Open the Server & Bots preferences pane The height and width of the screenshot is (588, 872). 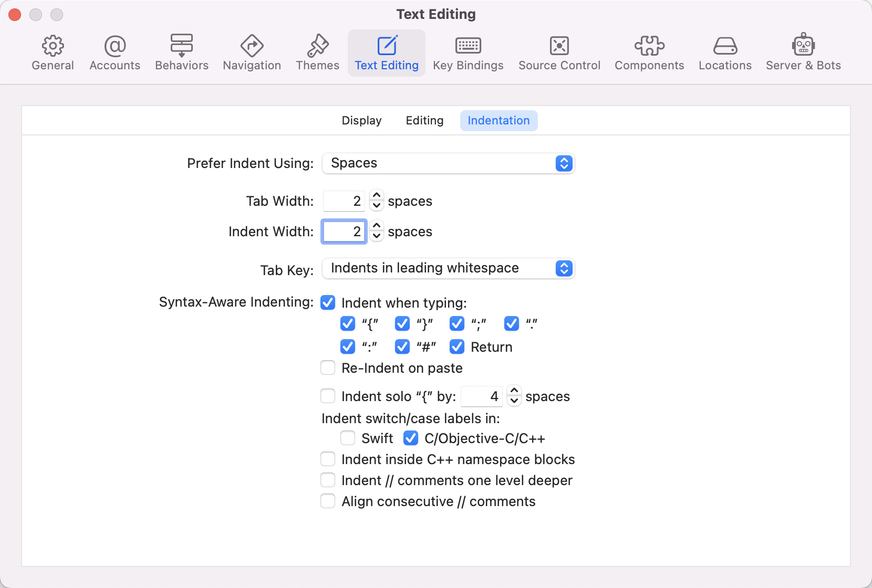point(803,53)
